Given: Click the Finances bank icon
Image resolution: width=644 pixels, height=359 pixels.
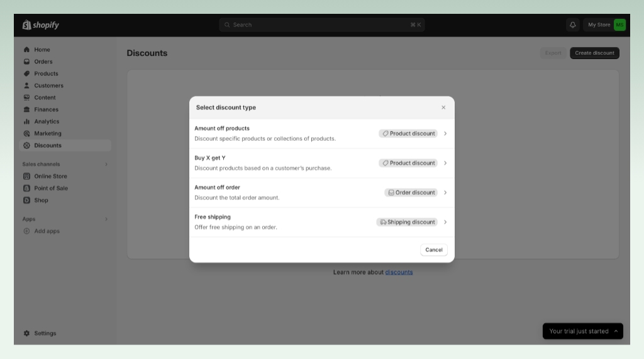Looking at the screenshot, I should [x=26, y=109].
